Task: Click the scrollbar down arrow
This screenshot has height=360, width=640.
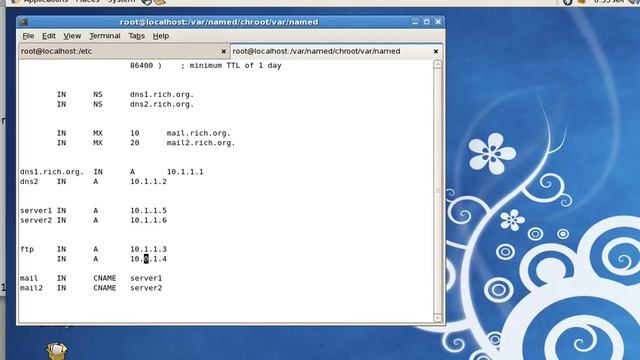Action: [x=438, y=318]
